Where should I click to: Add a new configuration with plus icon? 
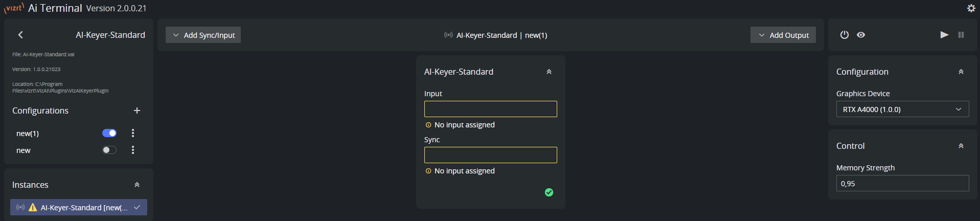point(136,110)
